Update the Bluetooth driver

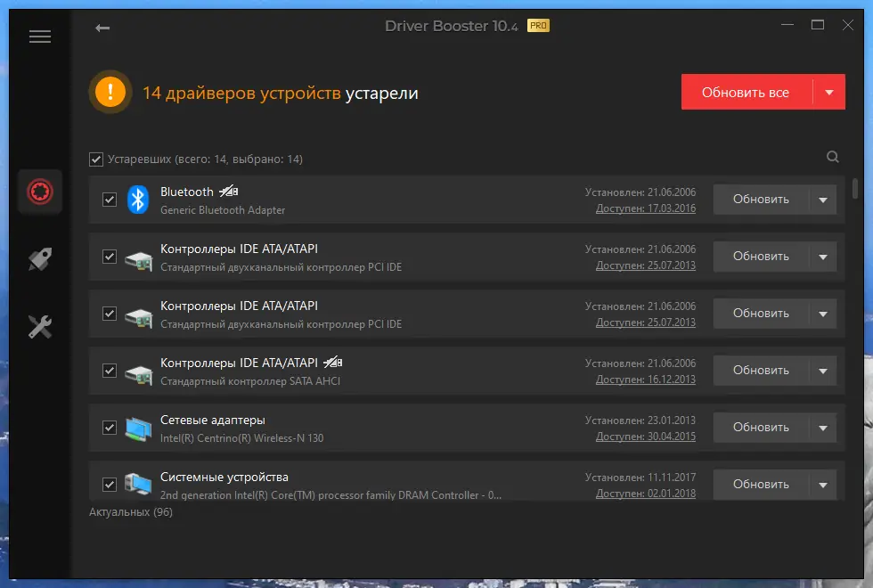pyautogui.click(x=761, y=200)
